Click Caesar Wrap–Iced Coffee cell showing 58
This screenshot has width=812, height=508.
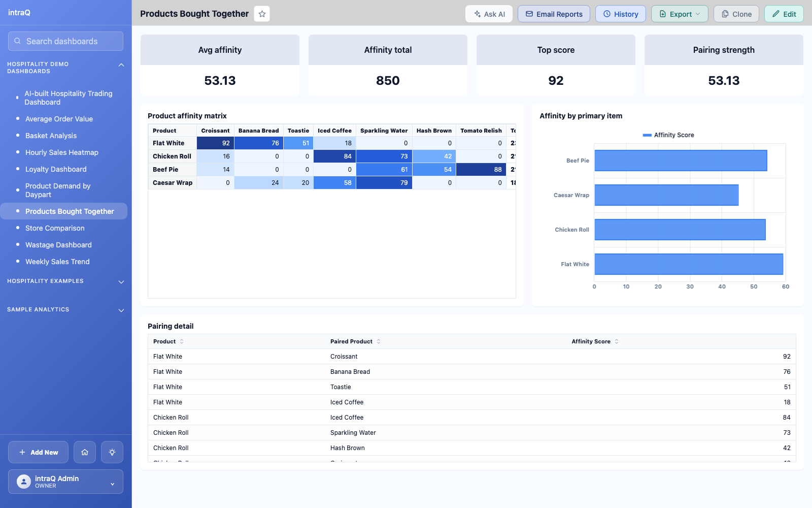point(334,183)
